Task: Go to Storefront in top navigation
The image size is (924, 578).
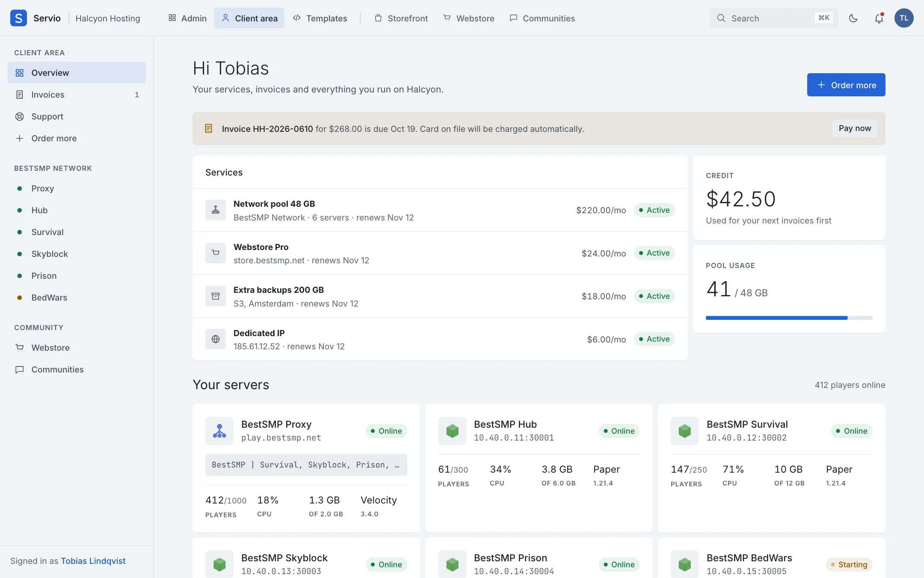Action: point(401,18)
